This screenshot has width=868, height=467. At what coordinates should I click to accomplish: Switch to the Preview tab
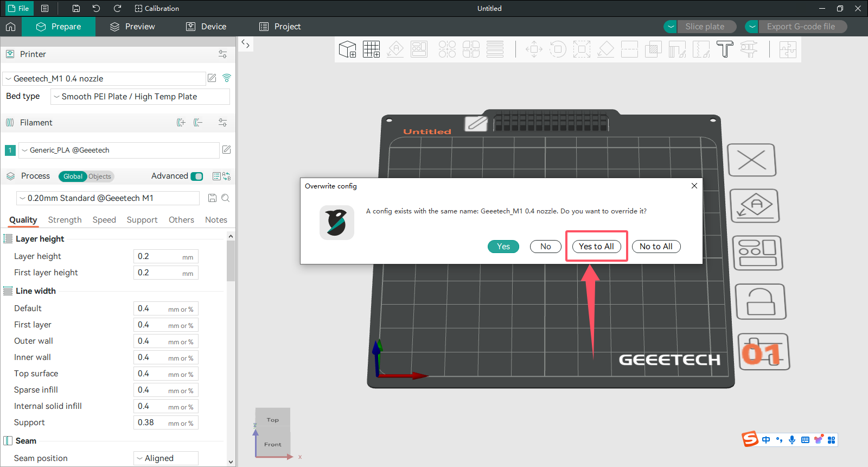pyautogui.click(x=132, y=27)
